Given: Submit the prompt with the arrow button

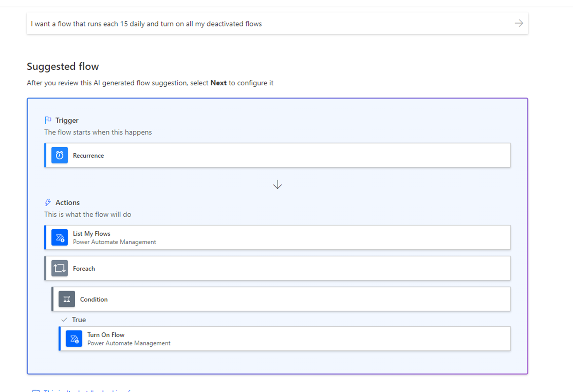Looking at the screenshot, I should coord(519,23).
